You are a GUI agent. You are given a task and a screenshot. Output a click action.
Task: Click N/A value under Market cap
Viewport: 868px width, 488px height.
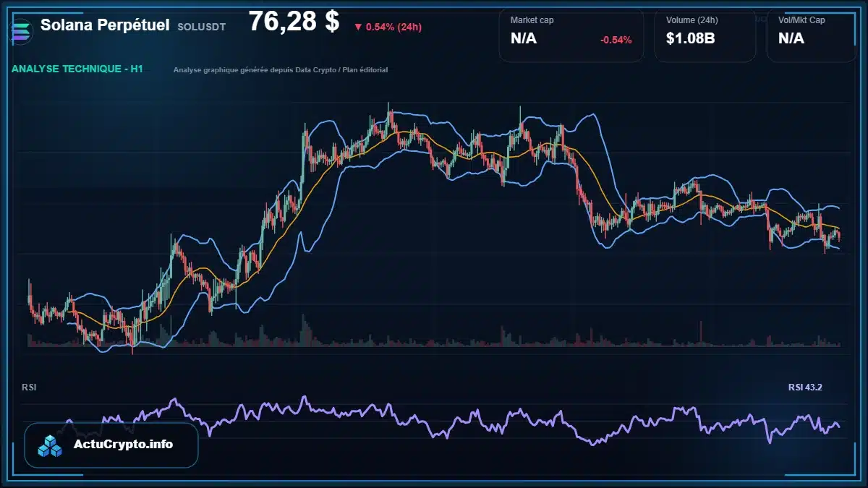(x=524, y=39)
